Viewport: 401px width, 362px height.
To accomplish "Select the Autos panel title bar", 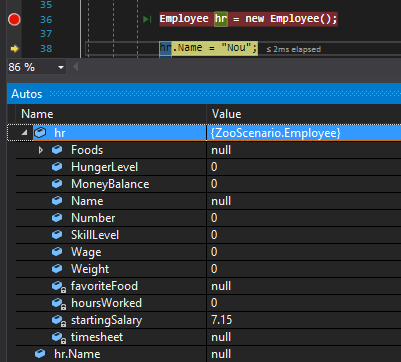I will (204, 94).
